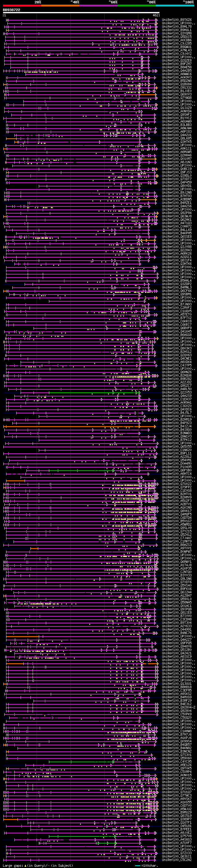The width and height of the screenshot is (197, 868).
Task: Select the query ID BB938722
Action: (x=12, y=10)
